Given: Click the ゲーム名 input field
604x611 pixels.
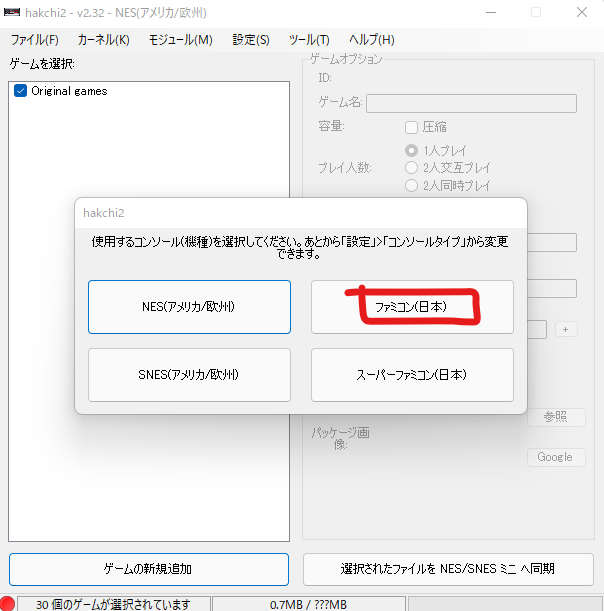Looking at the screenshot, I should point(471,103).
